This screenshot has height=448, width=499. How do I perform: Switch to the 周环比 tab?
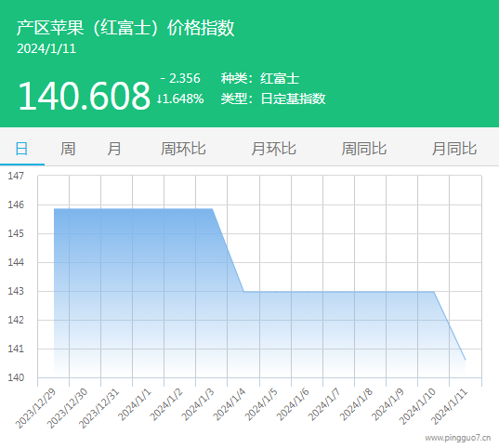(x=183, y=149)
